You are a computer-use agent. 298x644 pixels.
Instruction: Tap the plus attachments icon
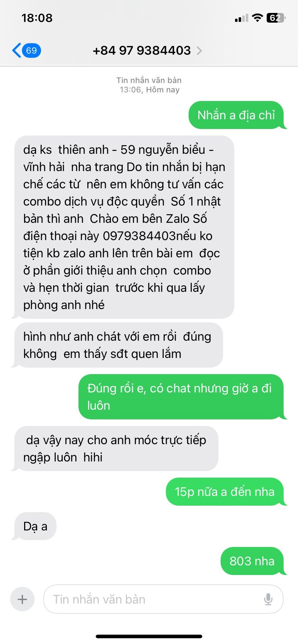pos(22,599)
